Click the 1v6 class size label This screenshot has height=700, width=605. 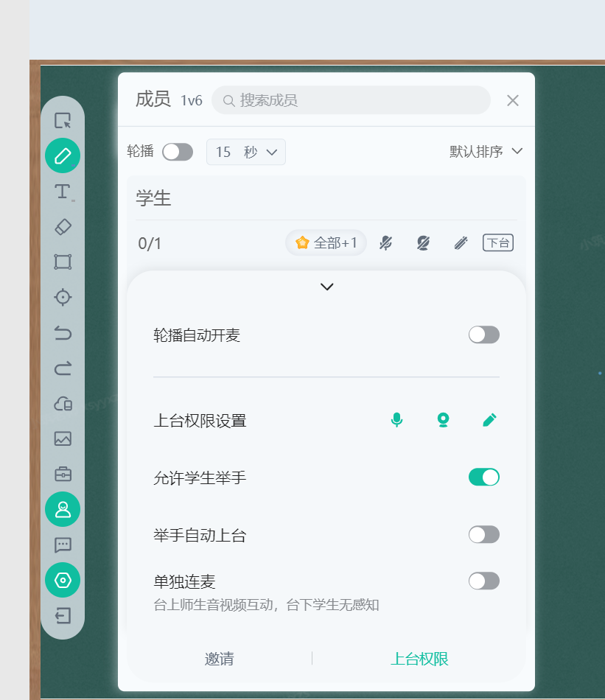(191, 100)
